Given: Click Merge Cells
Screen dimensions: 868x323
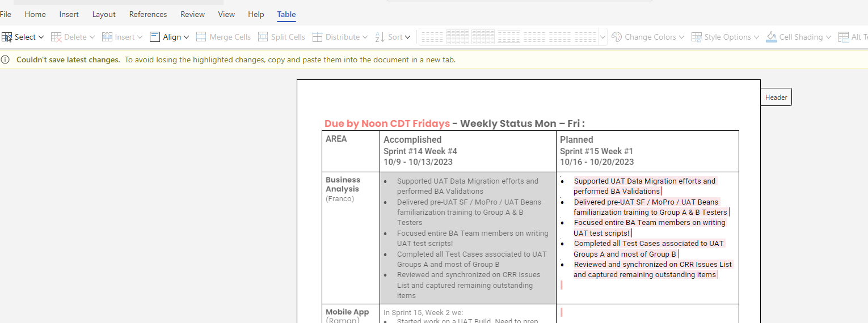Looking at the screenshot, I should click(224, 37).
